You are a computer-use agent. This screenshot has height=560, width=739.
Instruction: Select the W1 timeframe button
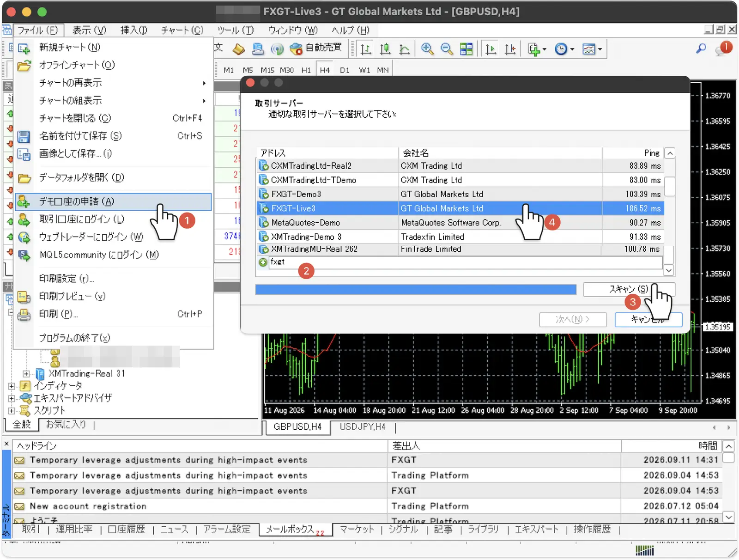364,70
